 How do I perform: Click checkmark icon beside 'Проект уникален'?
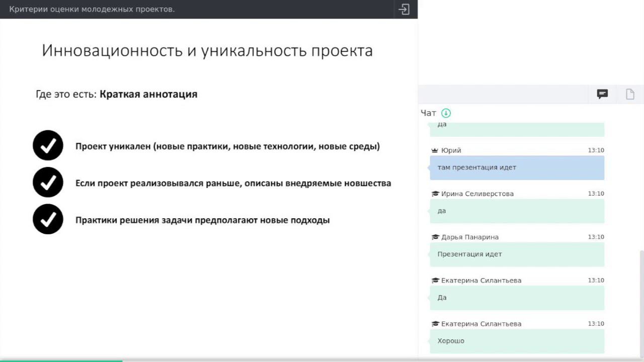click(x=48, y=145)
